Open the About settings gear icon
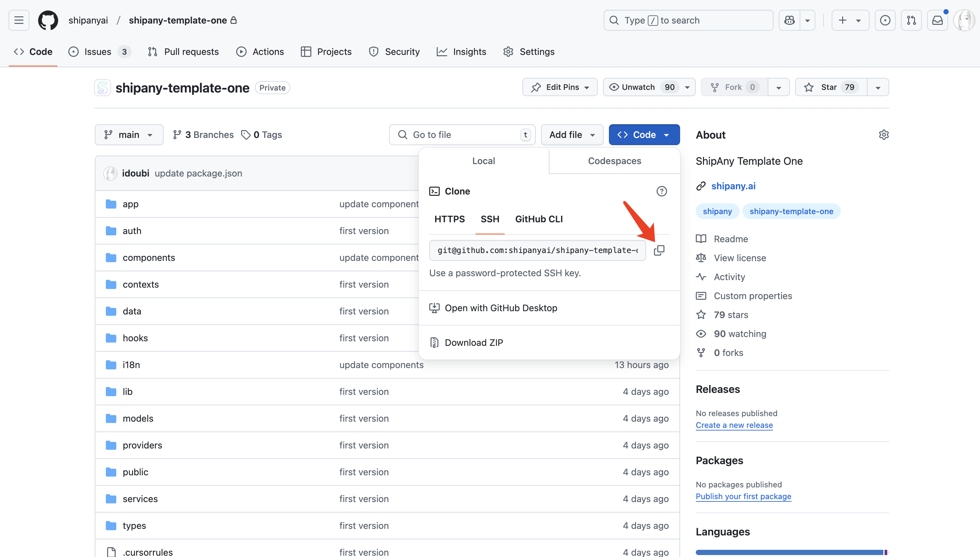Viewport: 980px width, 557px height. 883,135
